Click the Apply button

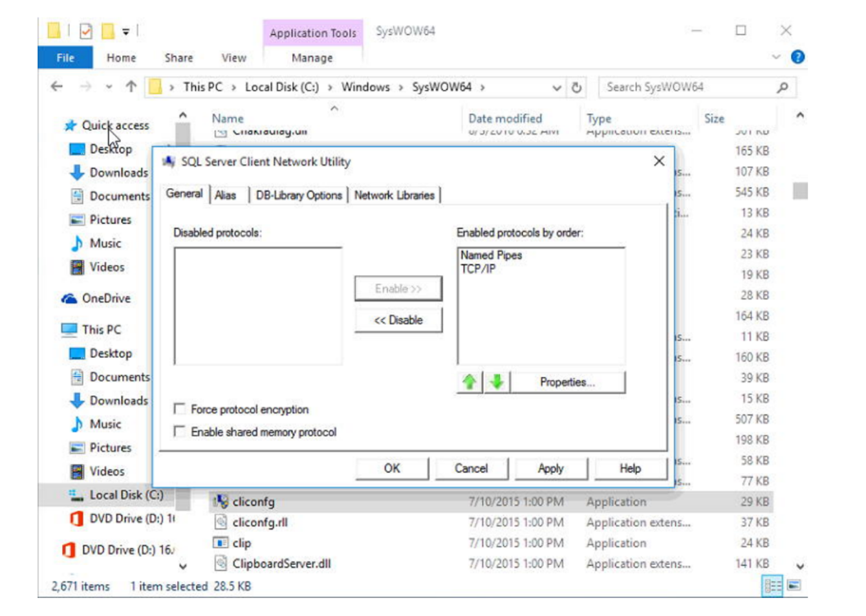pyautogui.click(x=550, y=469)
